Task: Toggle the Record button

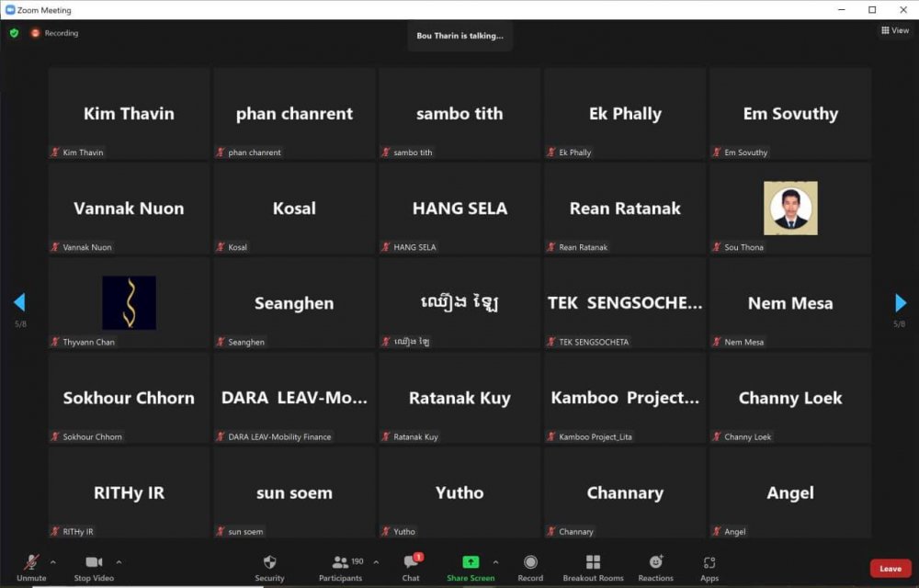Action: coord(530,563)
